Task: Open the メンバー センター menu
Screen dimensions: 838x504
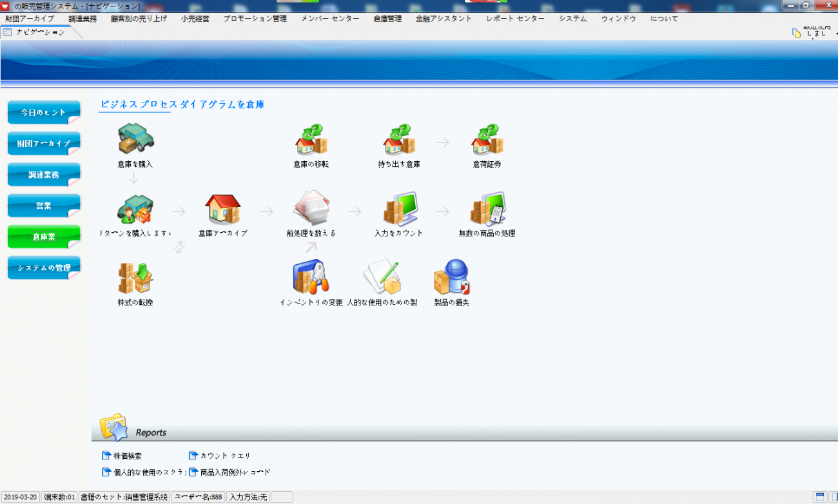Action: coord(330,19)
